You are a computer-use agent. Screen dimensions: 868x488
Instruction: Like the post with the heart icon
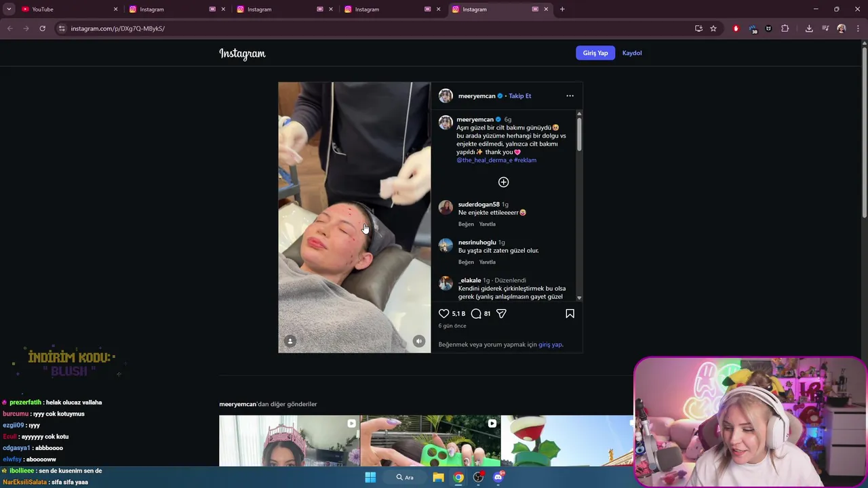[x=443, y=314]
